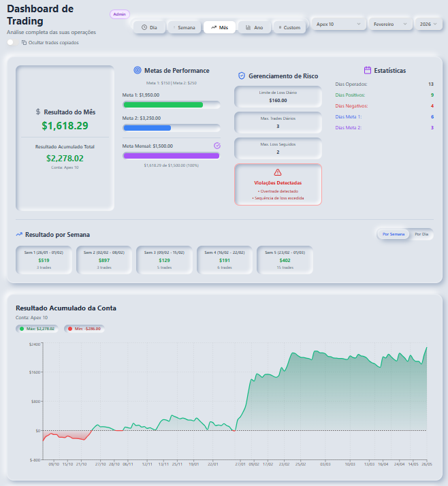Click the Dias Operados statistic row

point(385,84)
